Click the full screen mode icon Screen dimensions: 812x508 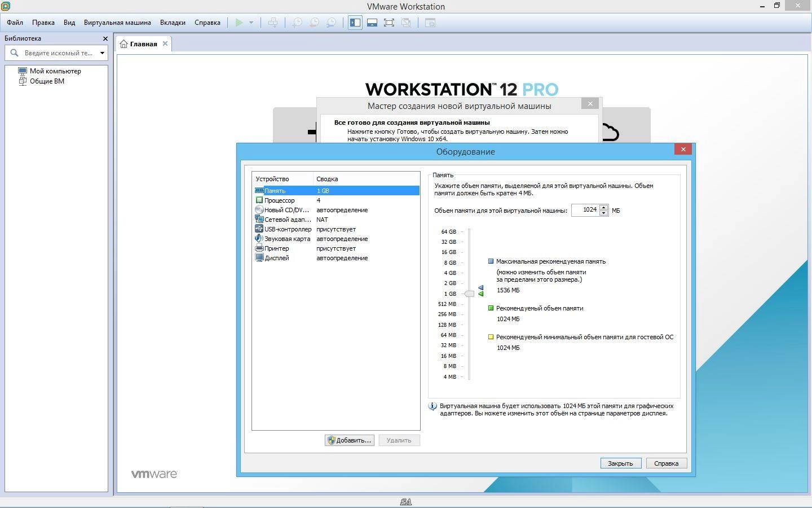(389, 23)
